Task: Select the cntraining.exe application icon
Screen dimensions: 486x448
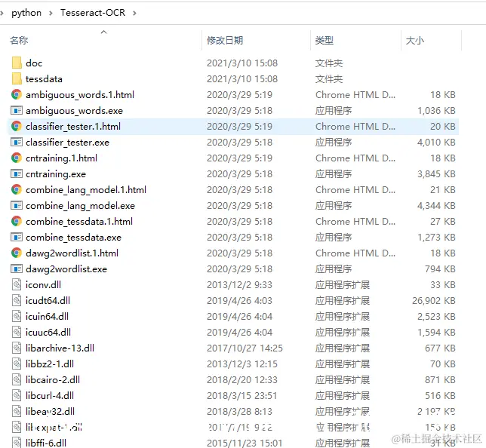Action: click(x=17, y=173)
